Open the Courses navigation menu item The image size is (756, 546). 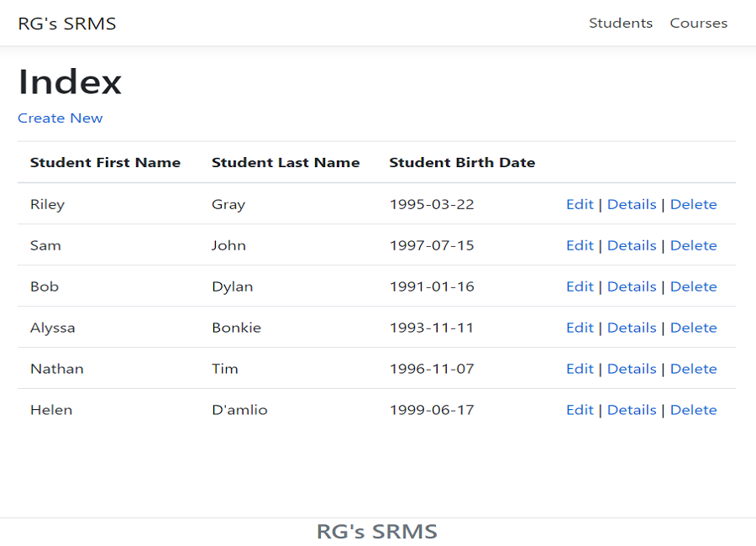pyautogui.click(x=698, y=24)
